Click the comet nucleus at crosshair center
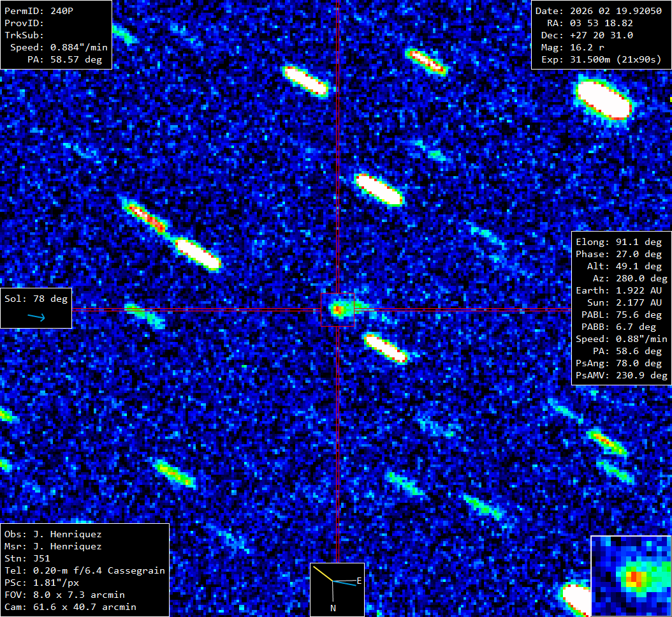Viewport: 672px width, 617px height. point(337,309)
